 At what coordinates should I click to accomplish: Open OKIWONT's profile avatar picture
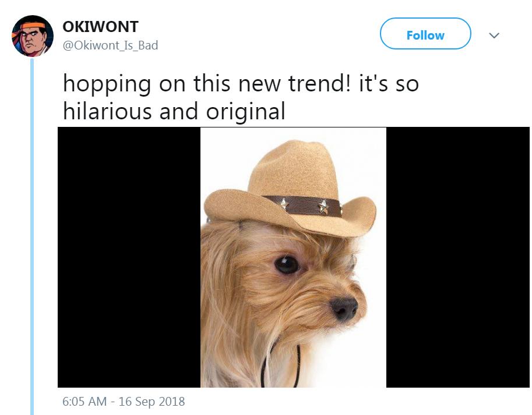pyautogui.click(x=33, y=36)
